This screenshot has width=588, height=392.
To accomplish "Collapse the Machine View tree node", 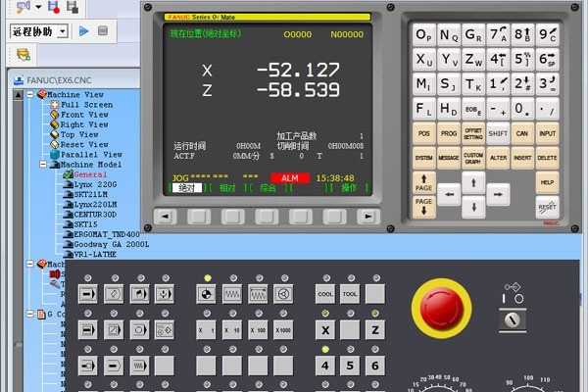I will [x=31, y=95].
